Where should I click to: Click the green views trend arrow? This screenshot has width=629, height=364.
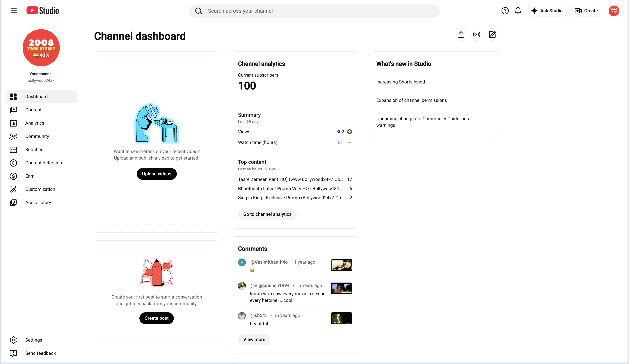click(349, 132)
